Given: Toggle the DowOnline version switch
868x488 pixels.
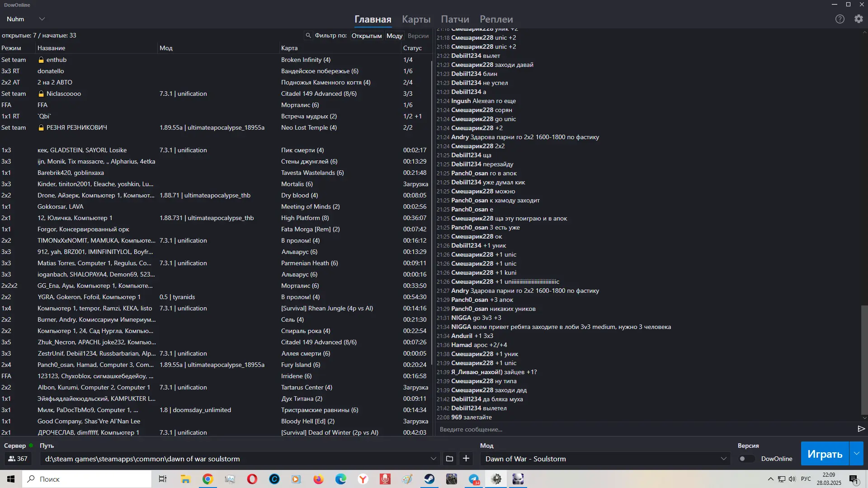Looking at the screenshot, I should [746, 459].
